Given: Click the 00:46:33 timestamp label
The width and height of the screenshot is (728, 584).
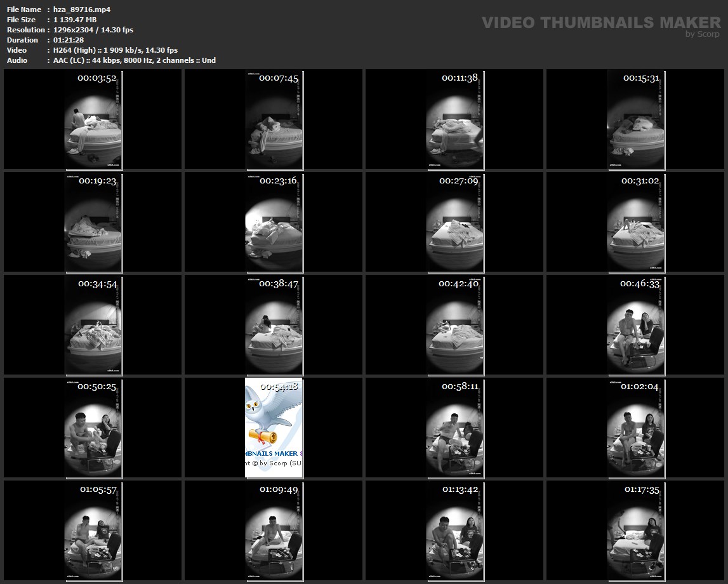Looking at the screenshot, I should tap(640, 284).
